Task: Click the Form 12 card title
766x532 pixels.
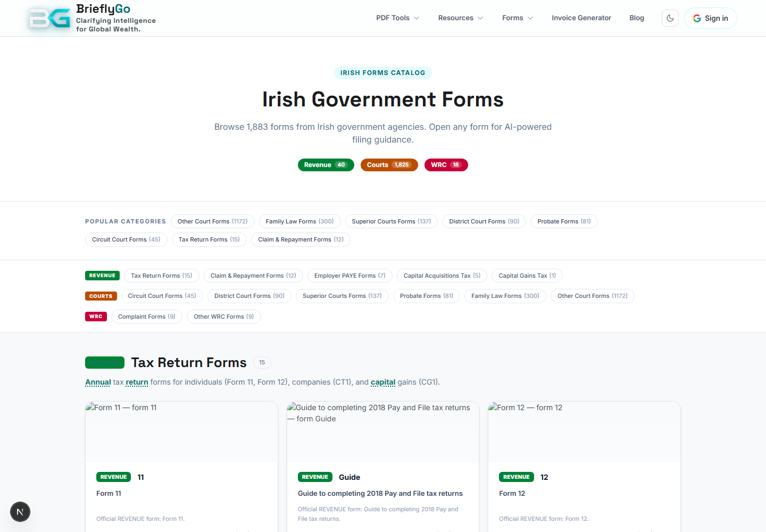Action: (512, 494)
